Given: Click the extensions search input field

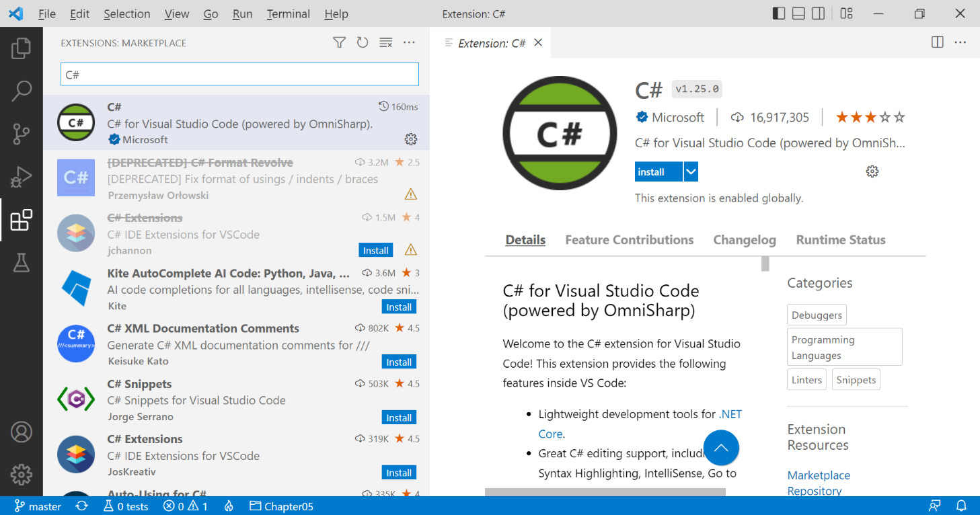Looking at the screenshot, I should 239,75.
